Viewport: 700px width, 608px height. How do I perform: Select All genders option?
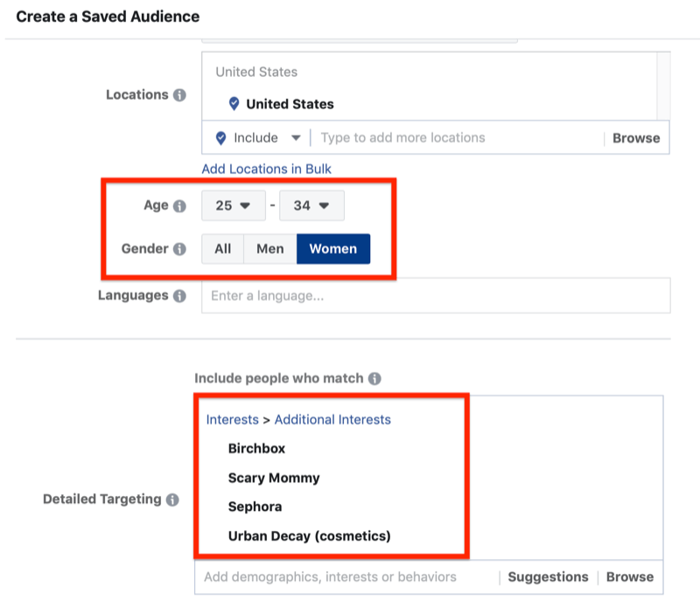coord(223,249)
